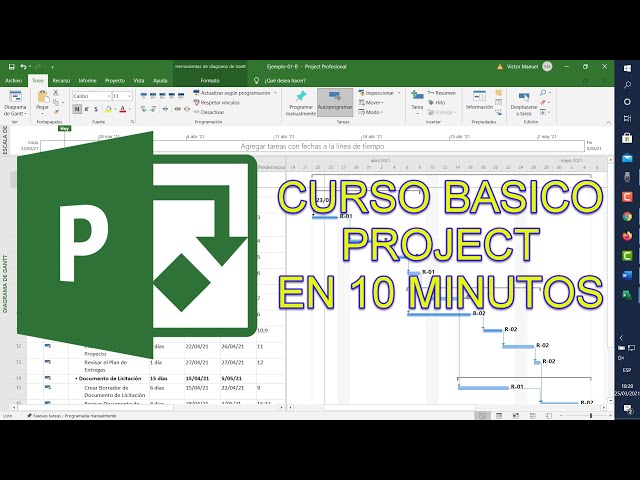Viewport: 640px width, 480px height.
Task: Click Nuevas tareas: Programada manualmente status
Action: (x=71, y=416)
